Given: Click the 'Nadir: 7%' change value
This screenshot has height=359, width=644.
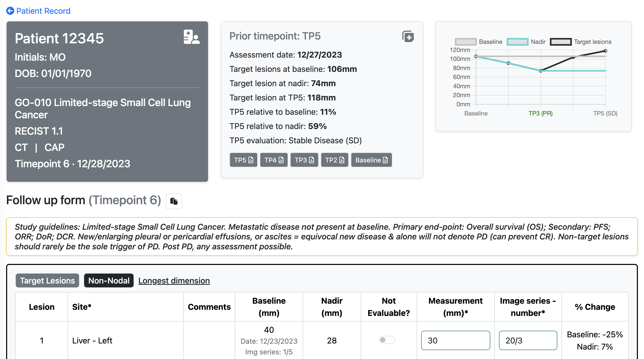Looking at the screenshot, I should [x=595, y=347].
